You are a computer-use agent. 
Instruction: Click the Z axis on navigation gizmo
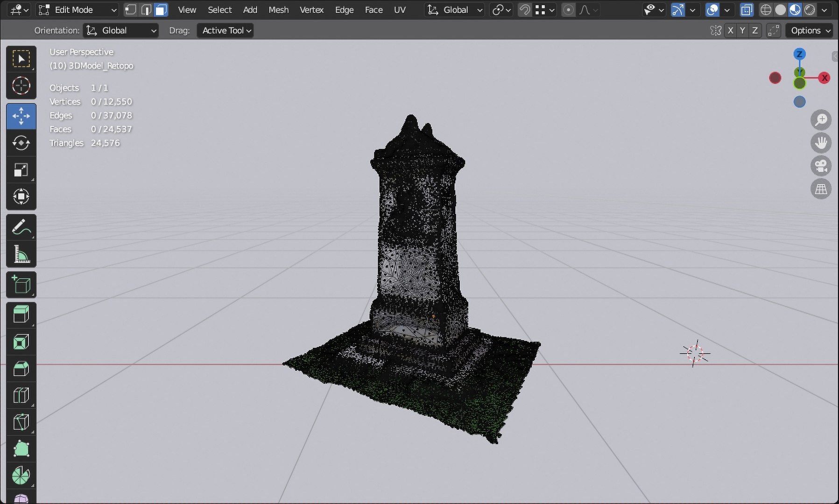799,54
